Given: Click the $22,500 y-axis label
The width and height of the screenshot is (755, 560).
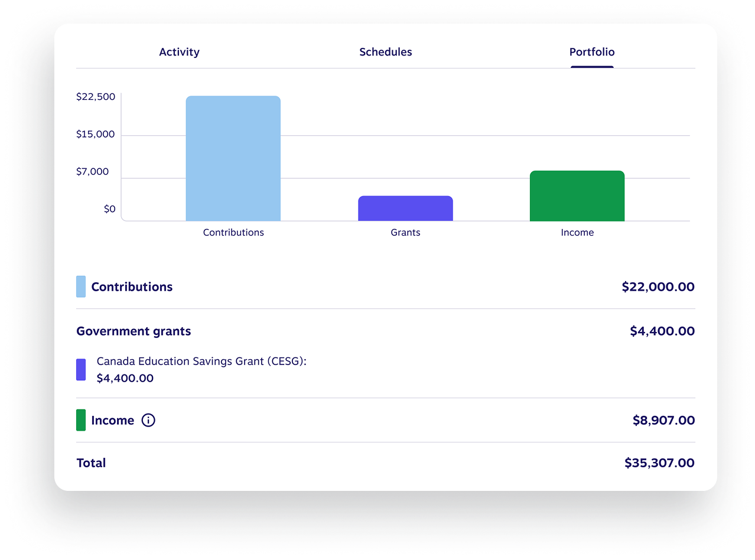Looking at the screenshot, I should [x=96, y=97].
